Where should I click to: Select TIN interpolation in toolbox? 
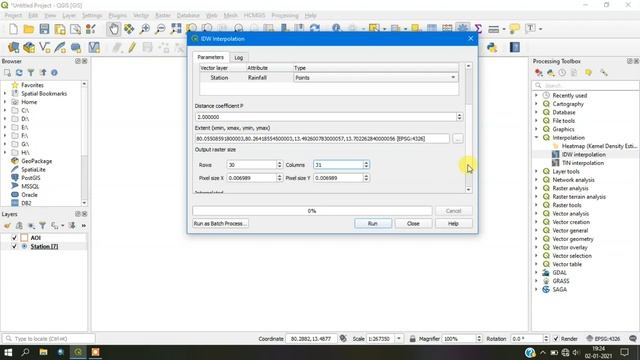click(x=583, y=163)
